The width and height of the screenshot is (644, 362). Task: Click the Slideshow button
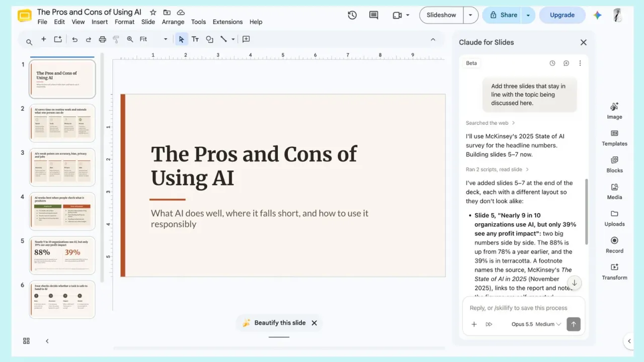click(x=441, y=15)
